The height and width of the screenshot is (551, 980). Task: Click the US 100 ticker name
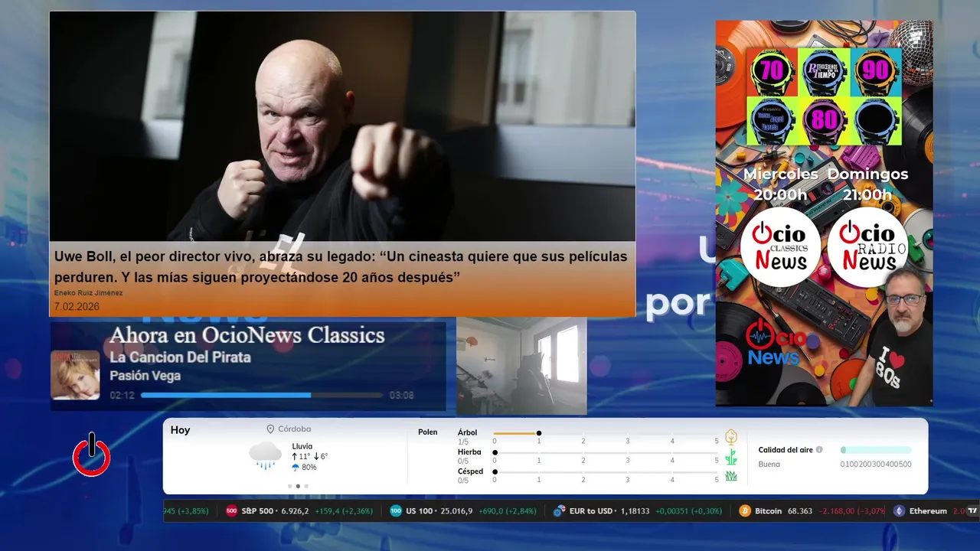coord(420,510)
